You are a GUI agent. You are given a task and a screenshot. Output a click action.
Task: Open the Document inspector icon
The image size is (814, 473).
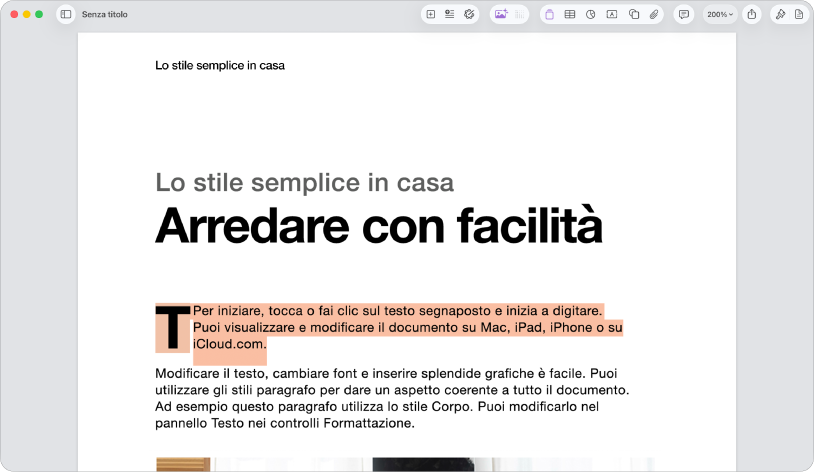click(x=799, y=15)
